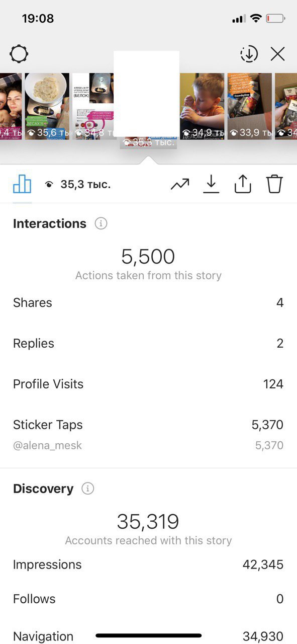Screen dimensions: 297x644
Task: Tap the promote trending arrow icon
Action: (x=180, y=185)
